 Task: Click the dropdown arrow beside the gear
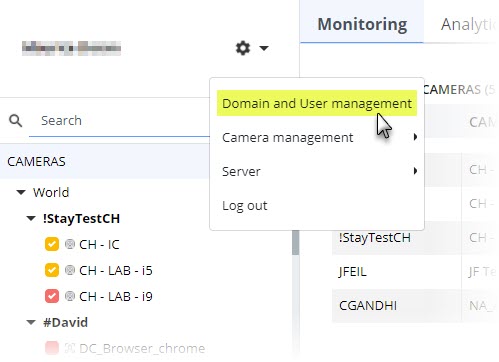click(264, 48)
